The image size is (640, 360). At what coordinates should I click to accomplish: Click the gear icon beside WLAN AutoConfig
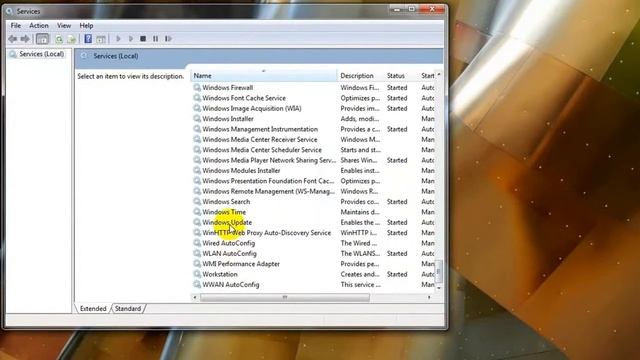point(197,253)
